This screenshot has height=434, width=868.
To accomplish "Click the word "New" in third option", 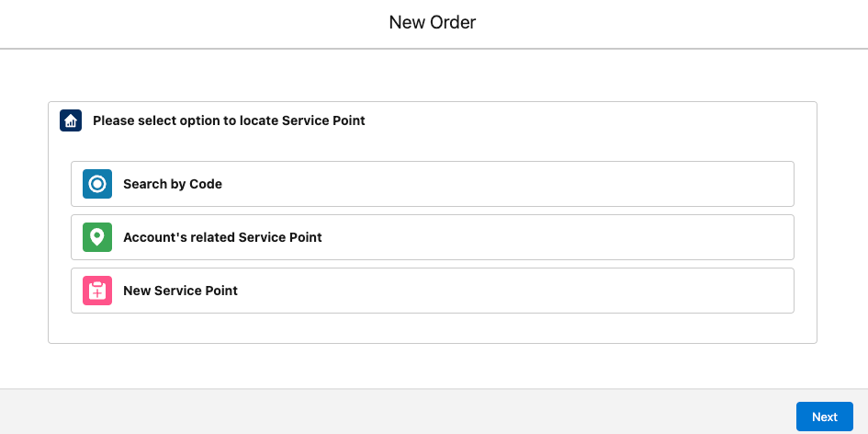I will click(x=137, y=291).
